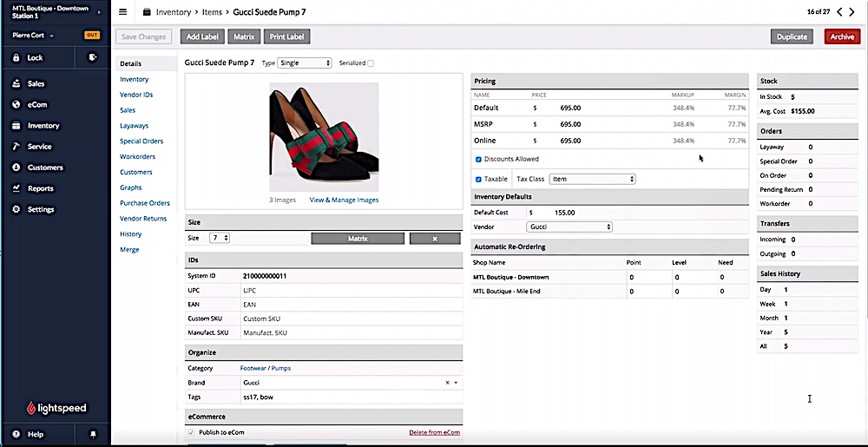The height and width of the screenshot is (447, 868).
Task: Click the UPC input field
Action: 352,290
